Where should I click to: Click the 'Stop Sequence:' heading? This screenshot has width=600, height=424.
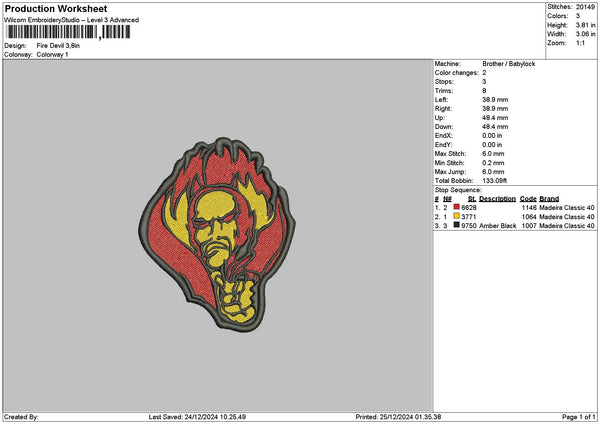click(458, 190)
